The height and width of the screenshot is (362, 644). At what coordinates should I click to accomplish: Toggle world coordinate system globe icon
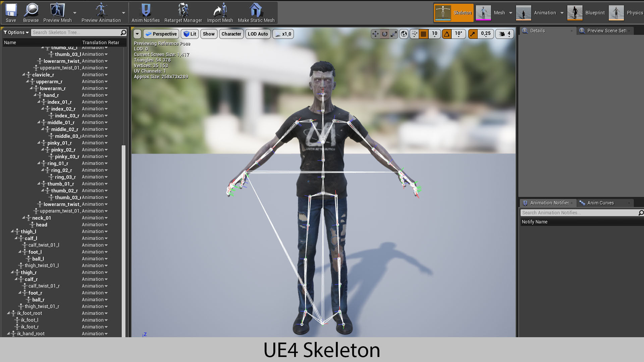coord(404,34)
